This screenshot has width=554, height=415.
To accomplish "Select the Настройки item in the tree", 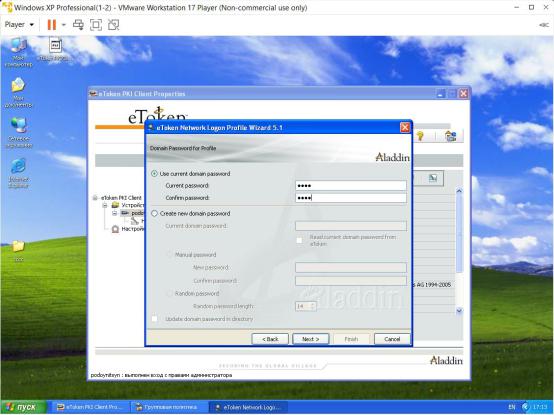I will tap(132, 229).
